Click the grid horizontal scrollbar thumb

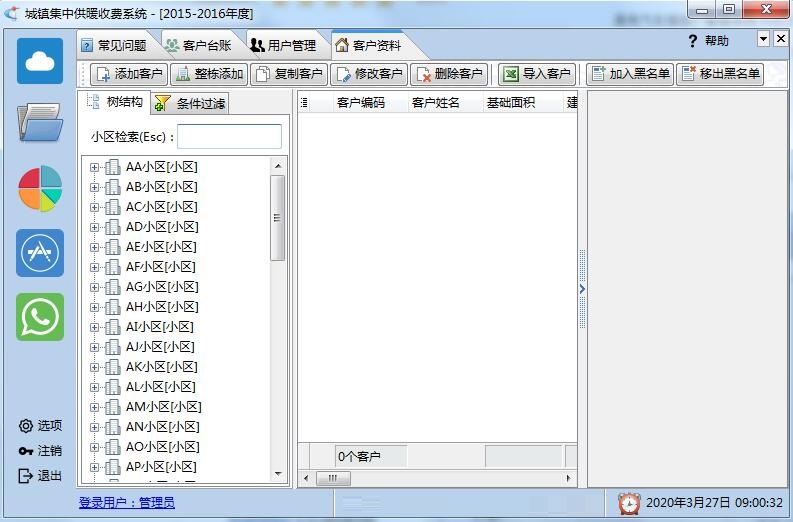coord(333,478)
